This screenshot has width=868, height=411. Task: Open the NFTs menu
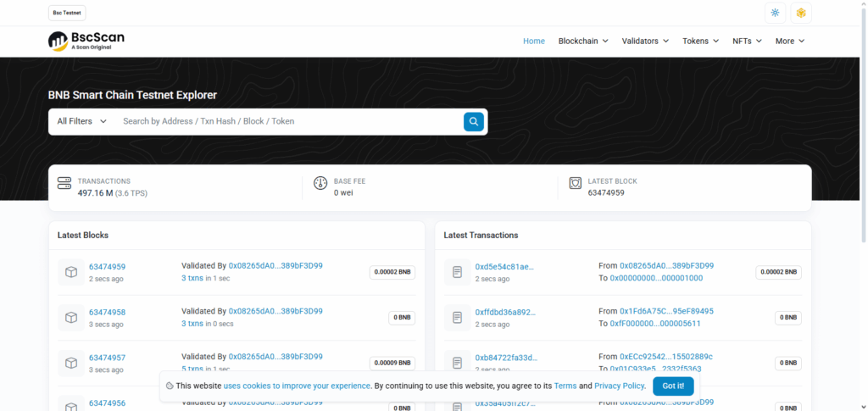pyautogui.click(x=747, y=41)
